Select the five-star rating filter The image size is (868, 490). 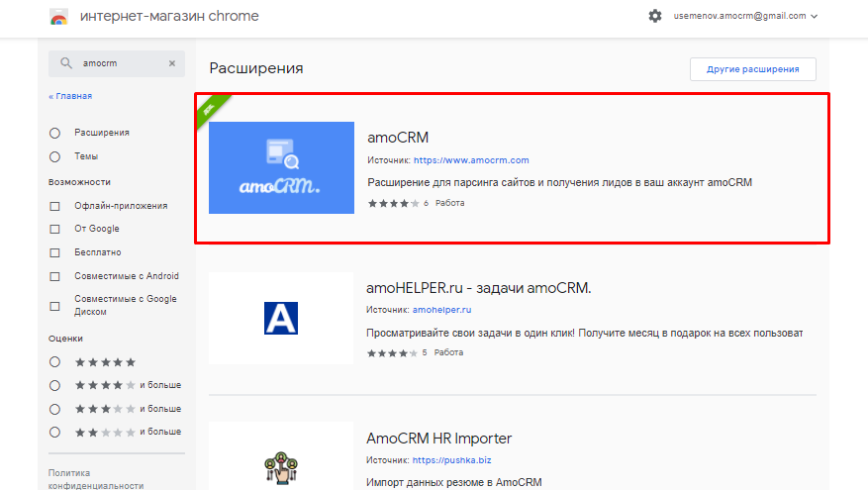54,362
